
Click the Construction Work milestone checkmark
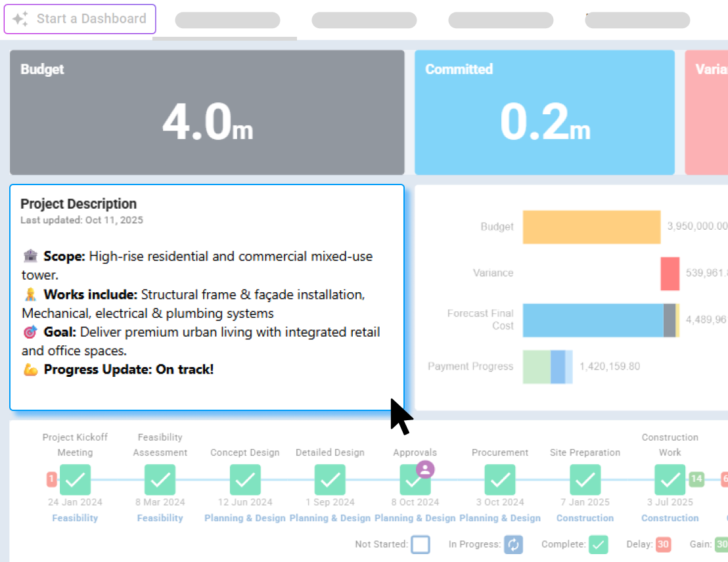tap(670, 480)
